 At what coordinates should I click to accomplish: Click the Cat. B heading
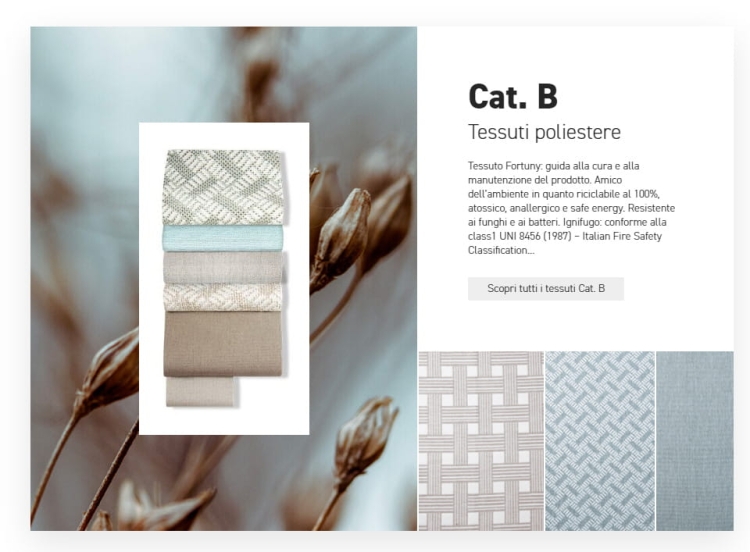[513, 97]
